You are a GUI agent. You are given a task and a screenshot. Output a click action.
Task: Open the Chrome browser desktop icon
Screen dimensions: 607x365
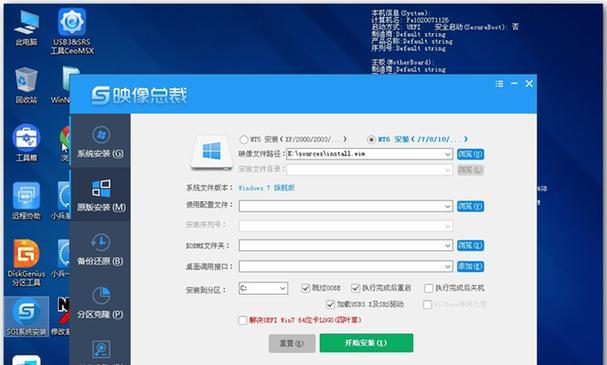coord(65,142)
